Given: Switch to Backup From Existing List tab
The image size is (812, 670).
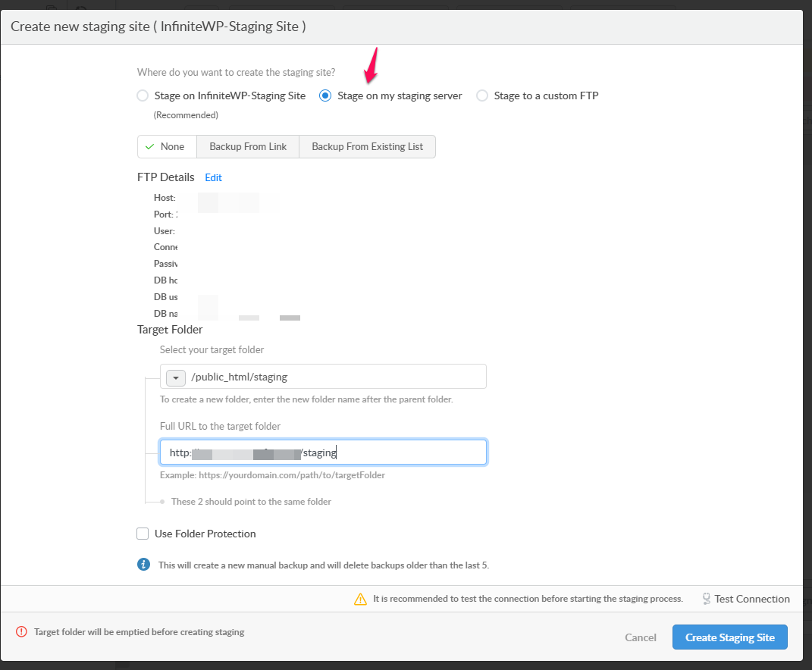Looking at the screenshot, I should [x=367, y=146].
